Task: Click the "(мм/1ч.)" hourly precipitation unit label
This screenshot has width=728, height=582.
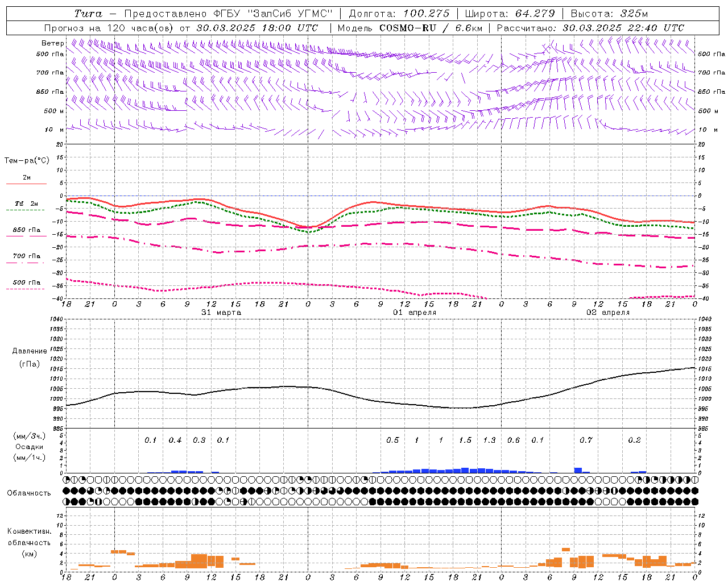Action: [30, 458]
